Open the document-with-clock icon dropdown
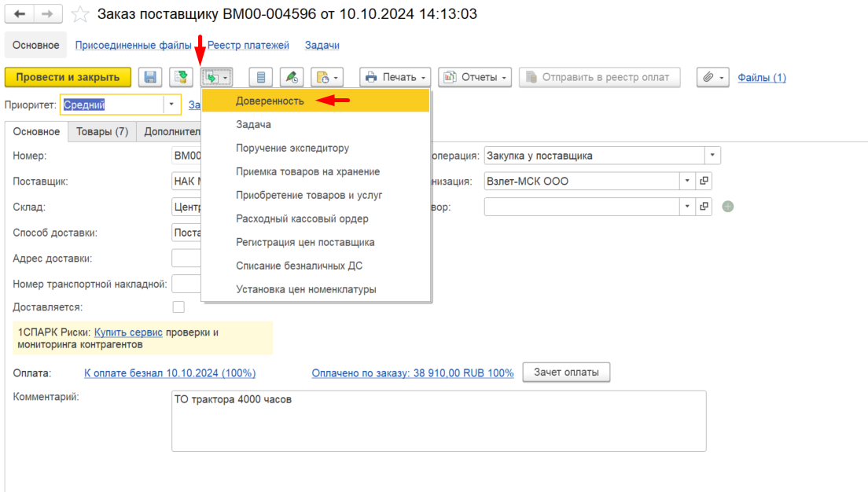The image size is (868, 492). click(327, 77)
